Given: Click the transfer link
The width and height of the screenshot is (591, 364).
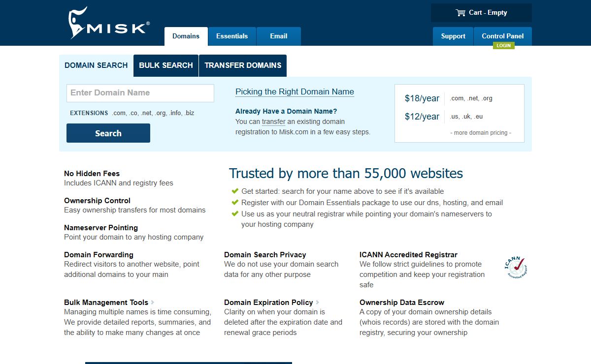Looking at the screenshot, I should [x=274, y=121].
